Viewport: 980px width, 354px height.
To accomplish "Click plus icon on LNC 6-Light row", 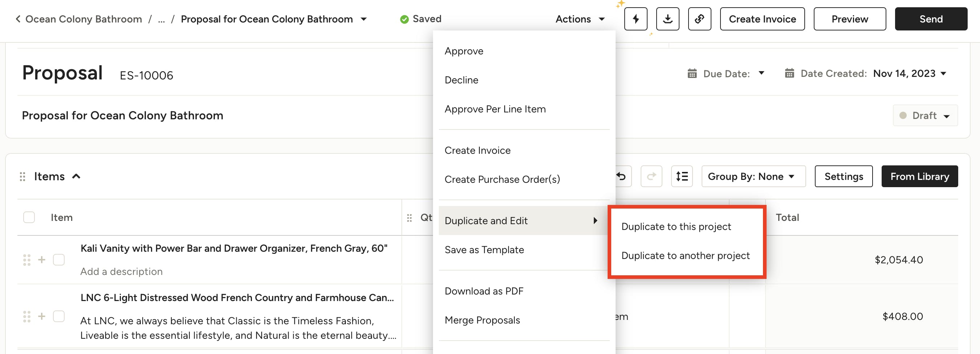I will [41, 316].
